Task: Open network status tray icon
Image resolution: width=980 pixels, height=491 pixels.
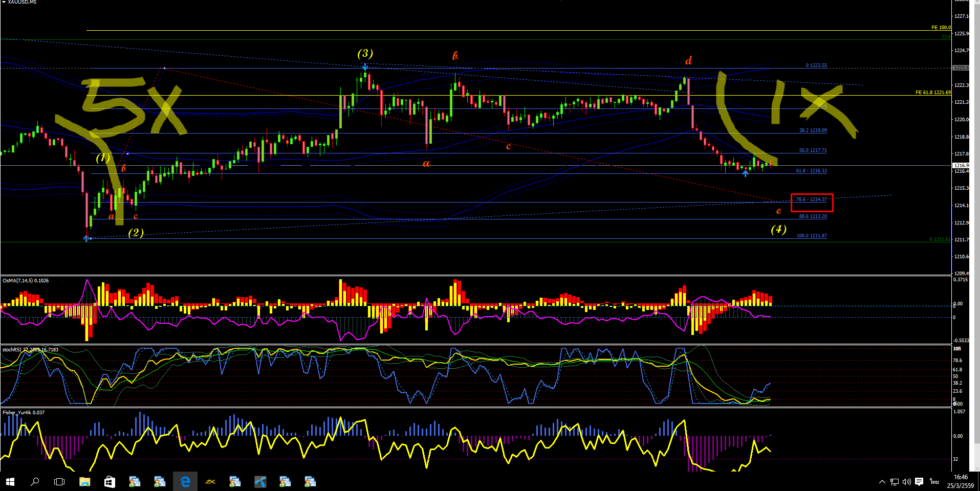Action: pos(894,482)
